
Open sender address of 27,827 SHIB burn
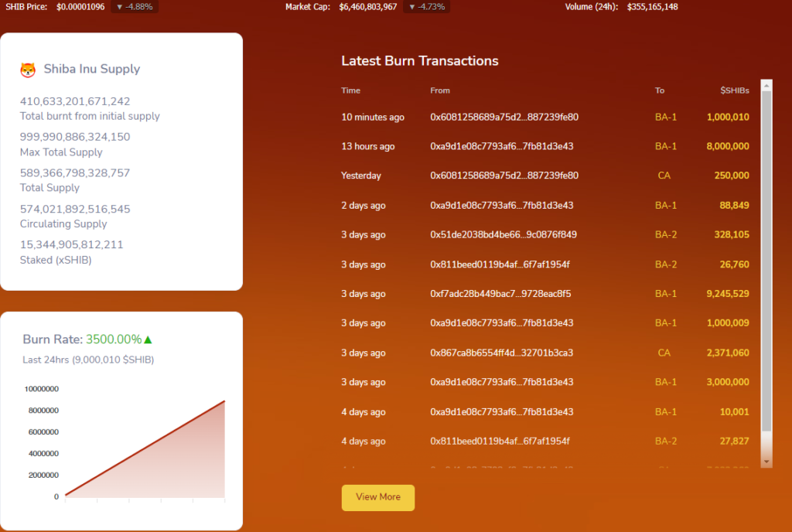click(500, 442)
